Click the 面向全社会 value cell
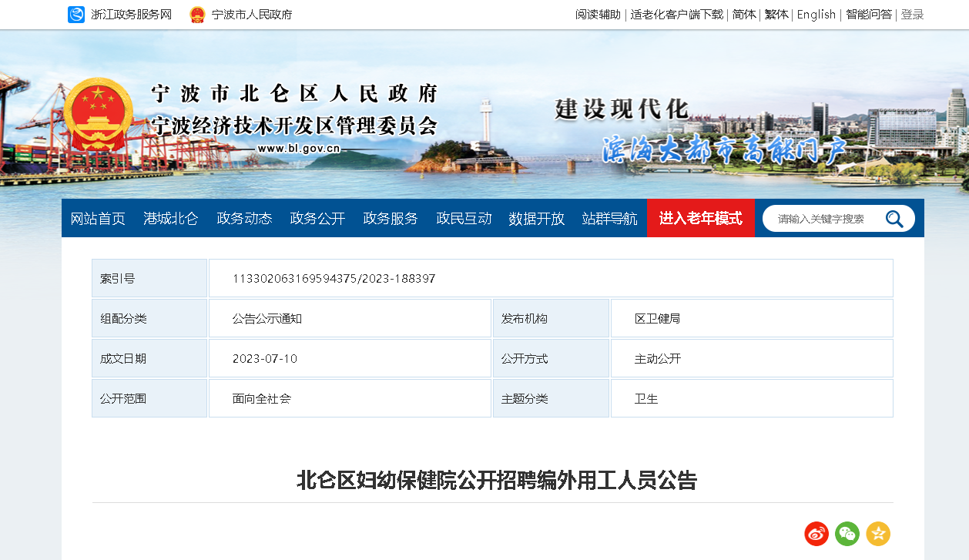The width and height of the screenshot is (969, 560). pyautogui.click(x=350, y=398)
